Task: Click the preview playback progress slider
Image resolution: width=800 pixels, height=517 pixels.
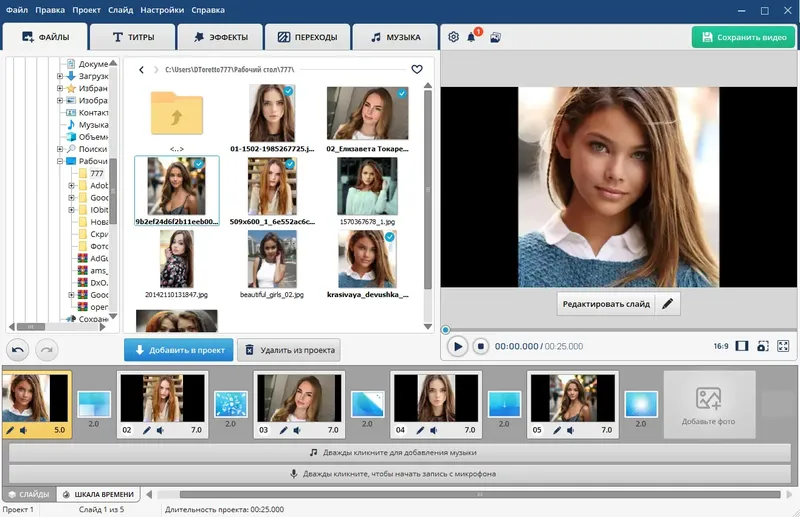Action: [618, 329]
